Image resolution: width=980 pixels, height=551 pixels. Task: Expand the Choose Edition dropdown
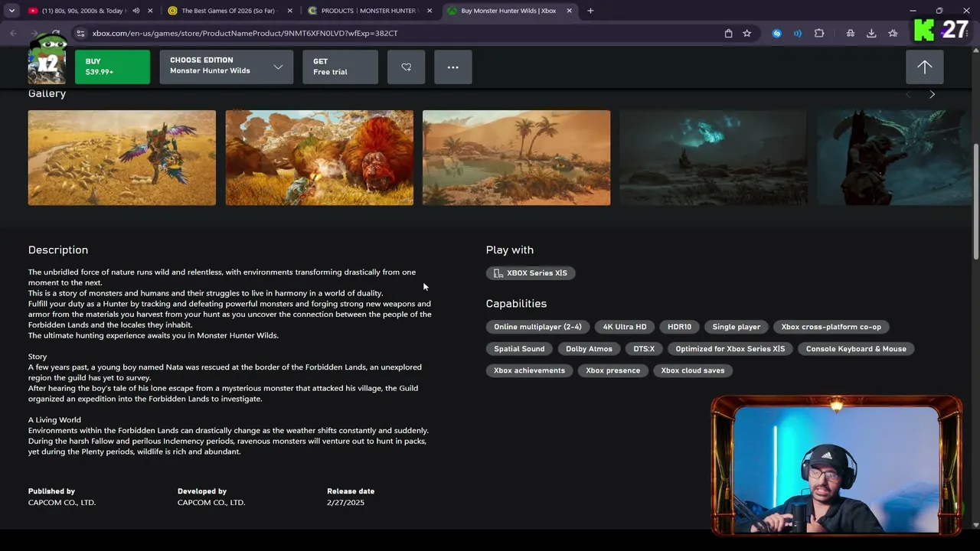[226, 67]
